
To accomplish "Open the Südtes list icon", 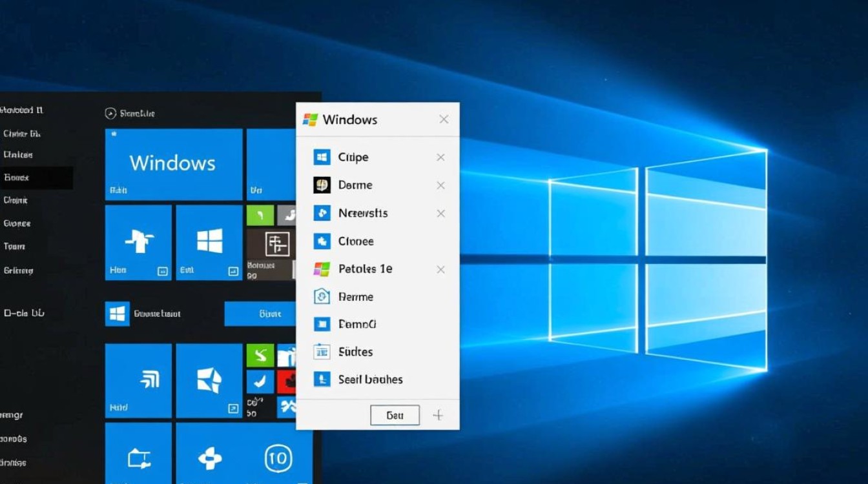I will (x=321, y=352).
